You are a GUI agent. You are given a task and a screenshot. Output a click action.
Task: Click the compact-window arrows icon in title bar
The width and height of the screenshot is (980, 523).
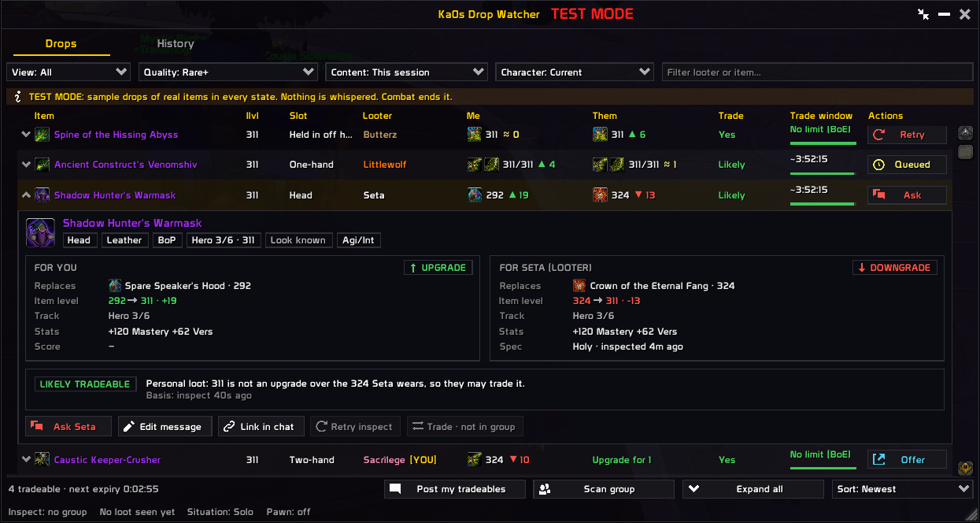pyautogui.click(x=923, y=14)
